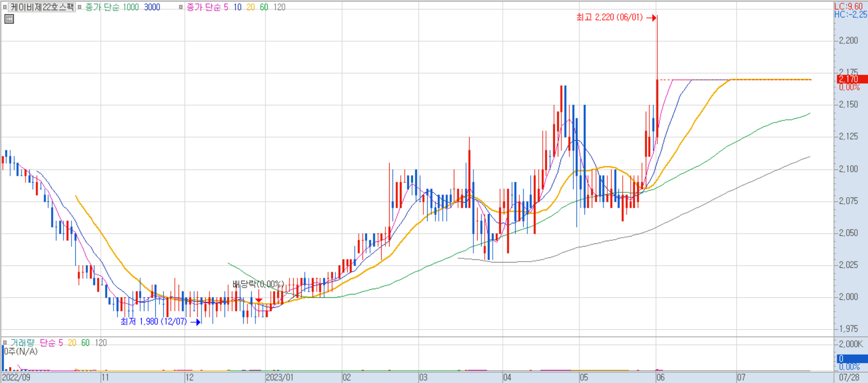
Task: Click the 1,975 price axis label
Action: tap(848, 329)
